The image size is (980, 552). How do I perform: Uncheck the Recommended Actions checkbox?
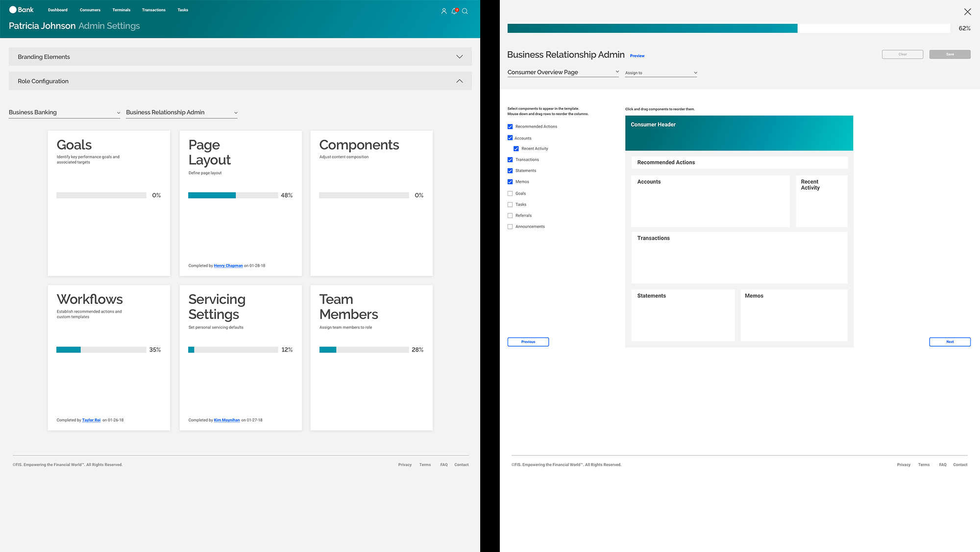510,126
